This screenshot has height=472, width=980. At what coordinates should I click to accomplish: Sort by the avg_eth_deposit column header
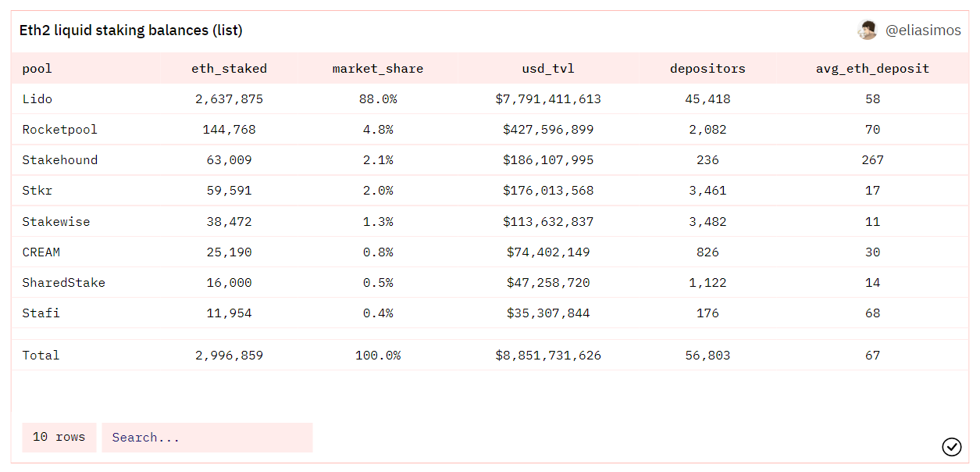pyautogui.click(x=873, y=69)
